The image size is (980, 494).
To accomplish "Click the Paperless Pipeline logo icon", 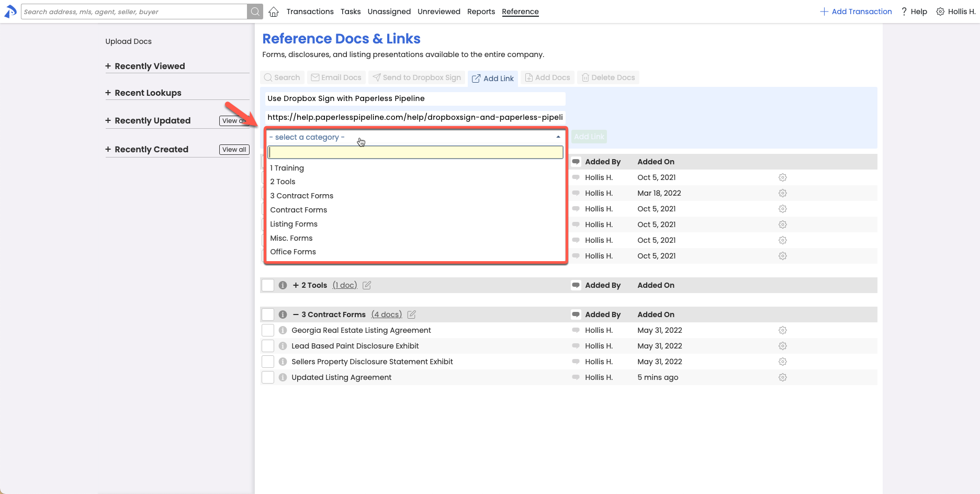I will (10, 12).
